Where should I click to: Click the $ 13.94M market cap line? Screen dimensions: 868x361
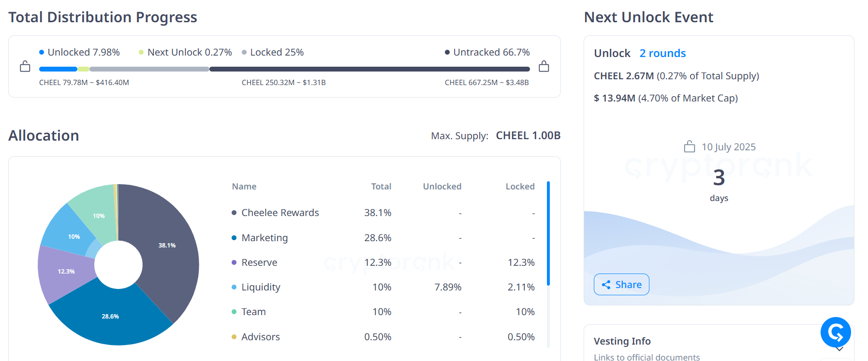(666, 98)
